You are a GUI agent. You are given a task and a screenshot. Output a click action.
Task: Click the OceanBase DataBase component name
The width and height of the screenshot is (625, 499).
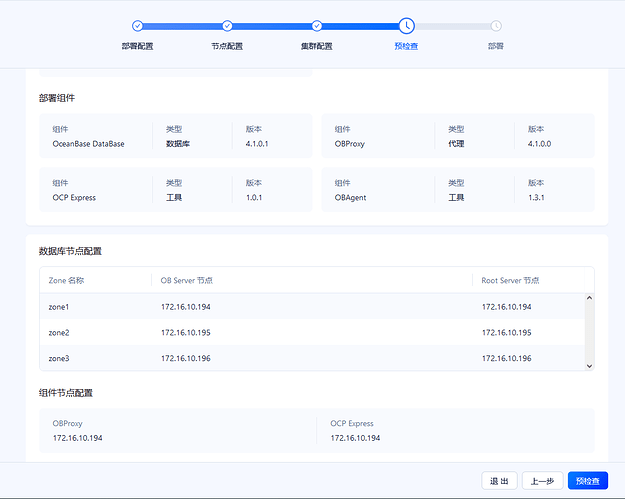click(88, 144)
